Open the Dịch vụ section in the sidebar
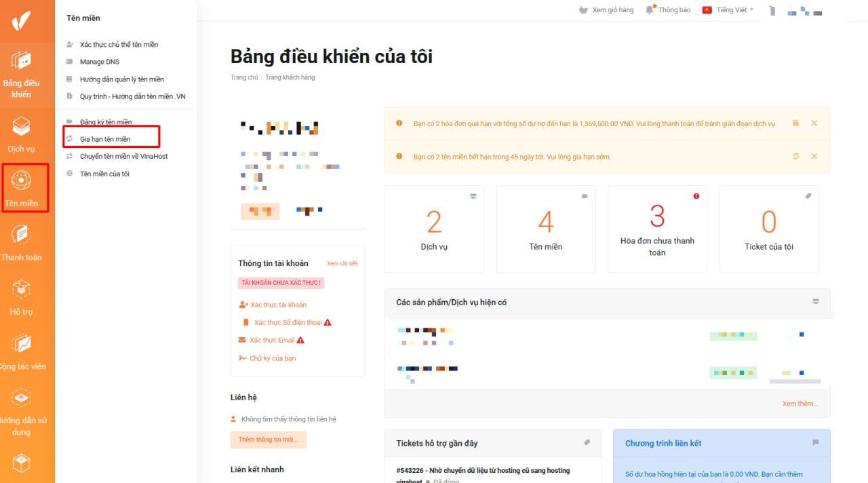This screenshot has height=483, width=868. click(x=26, y=134)
